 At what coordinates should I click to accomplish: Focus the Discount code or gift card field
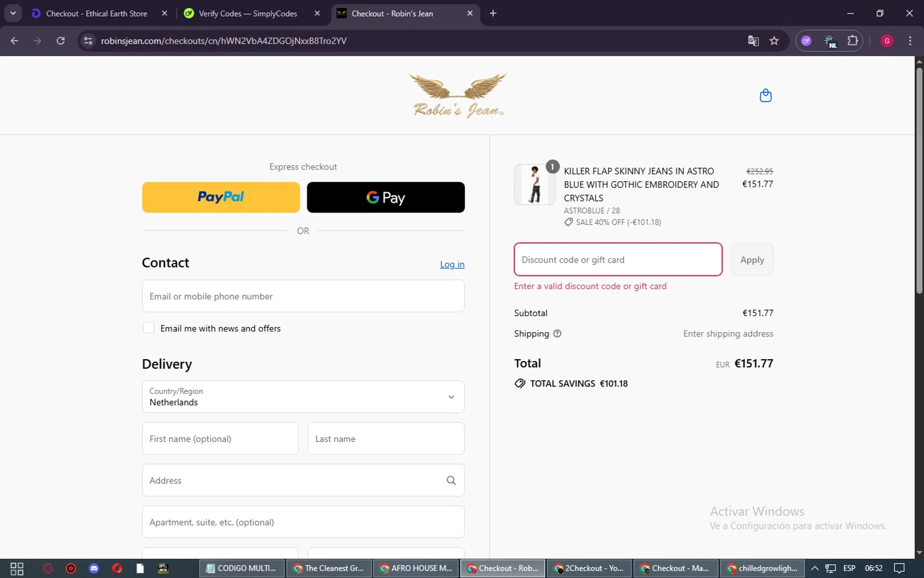[x=618, y=259]
